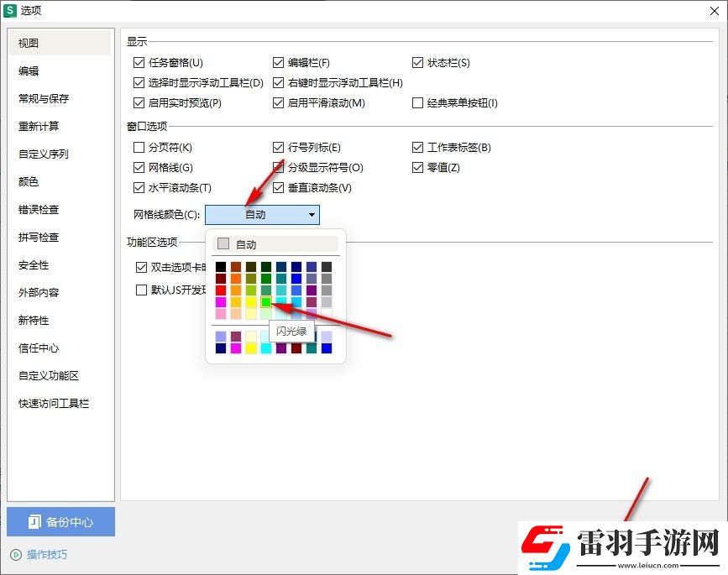Screen dimensions: 728x575
Task: Uncheck 双击选项卡 option under 功能区选项
Action: [141, 268]
